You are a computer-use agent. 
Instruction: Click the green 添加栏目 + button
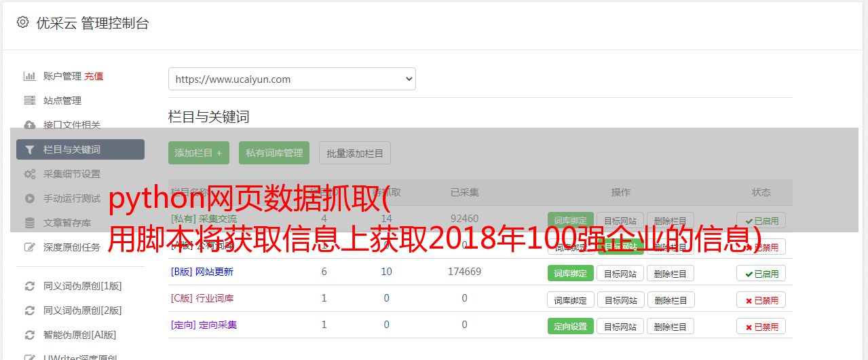[x=199, y=153]
